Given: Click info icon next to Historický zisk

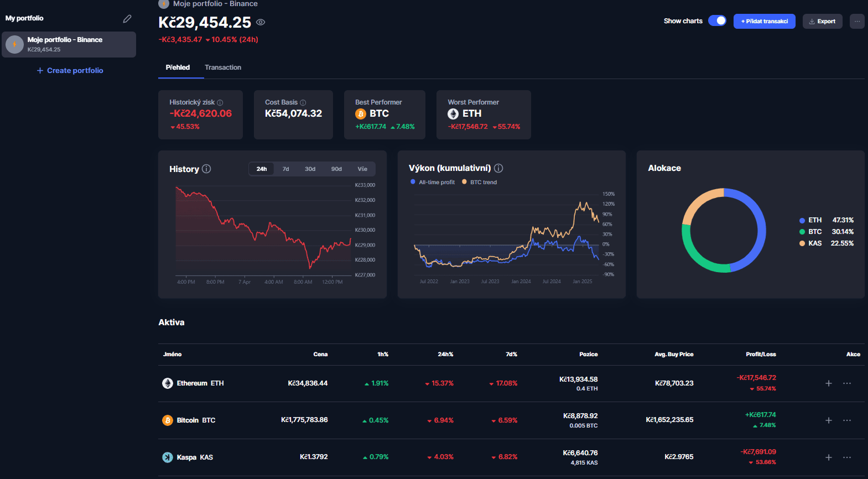Looking at the screenshot, I should tap(220, 103).
